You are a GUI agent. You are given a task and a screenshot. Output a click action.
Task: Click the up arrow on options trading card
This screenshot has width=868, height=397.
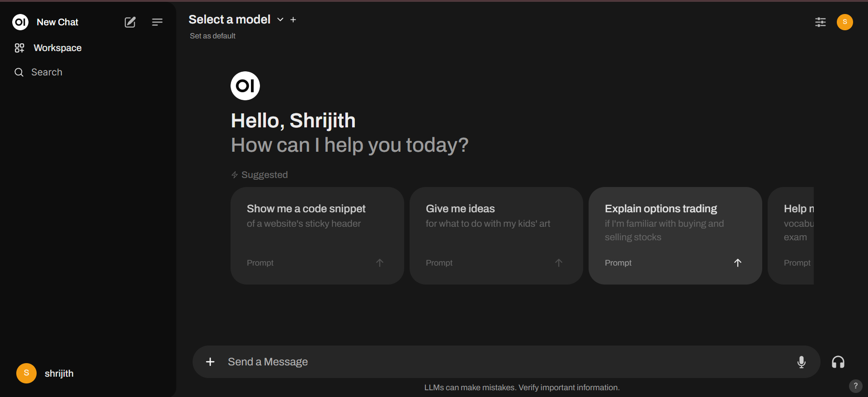pos(738,263)
